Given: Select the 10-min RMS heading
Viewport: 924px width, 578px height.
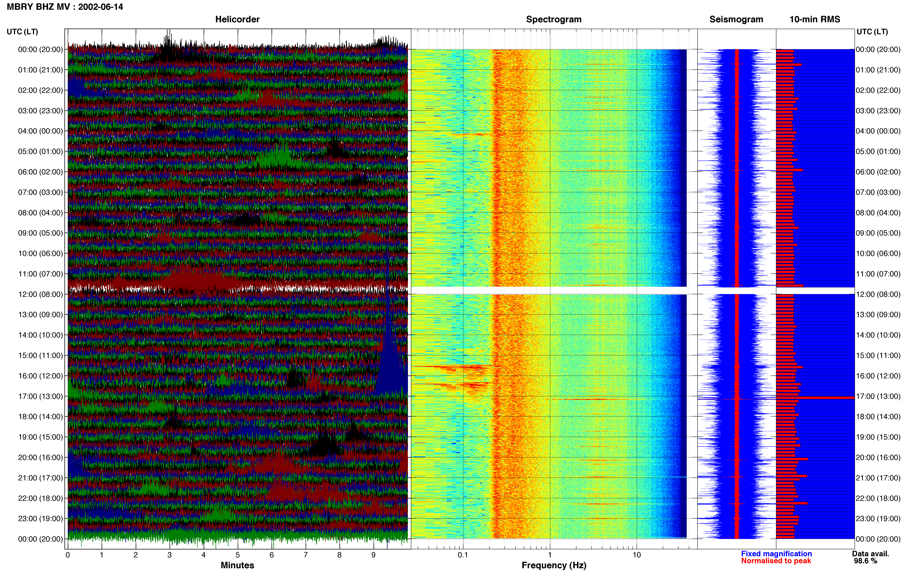Looking at the screenshot, I should pyautogui.click(x=815, y=20).
